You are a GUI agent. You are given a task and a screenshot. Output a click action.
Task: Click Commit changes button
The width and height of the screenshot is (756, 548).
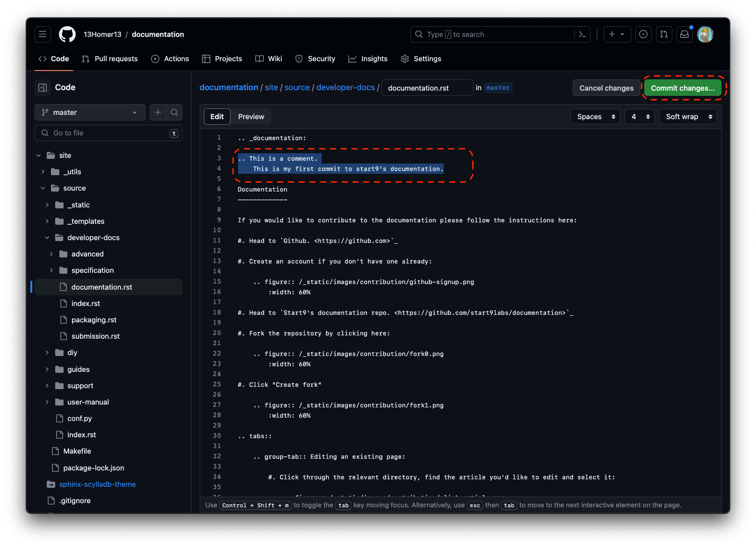point(683,88)
